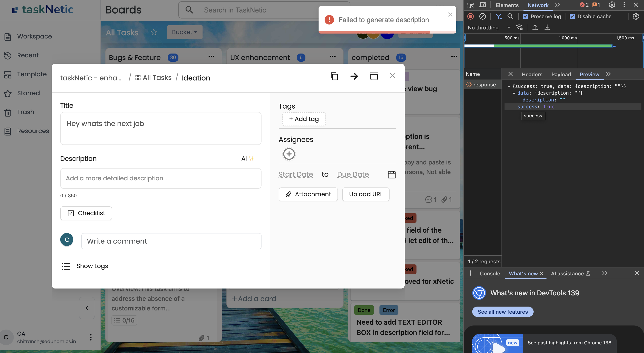Switch to the Console drawer tab

pos(490,273)
